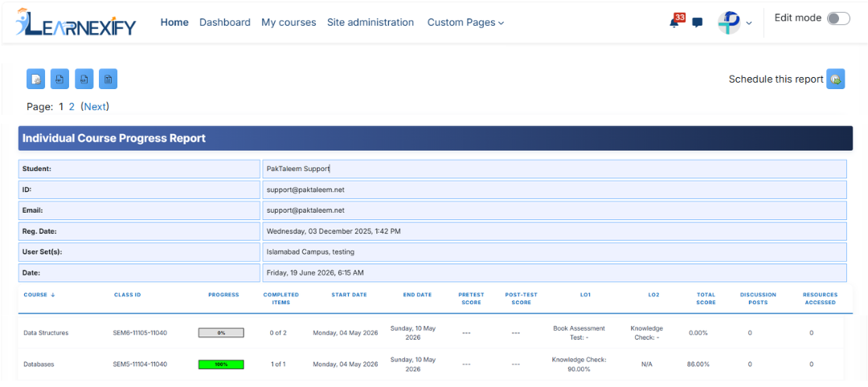Click the 'Friday, 19 June 2026, 6:15 AM' date value
Screen dimensions: 868x387
pyautogui.click(x=315, y=273)
